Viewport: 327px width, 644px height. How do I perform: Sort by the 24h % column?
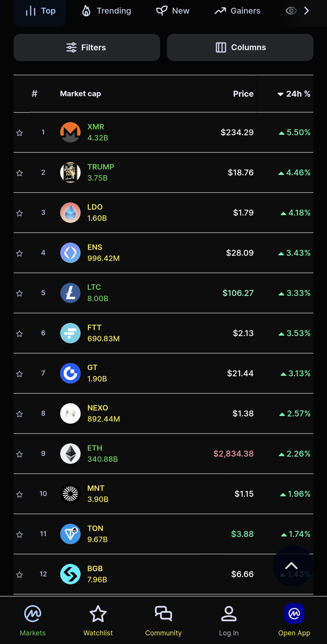coord(294,94)
